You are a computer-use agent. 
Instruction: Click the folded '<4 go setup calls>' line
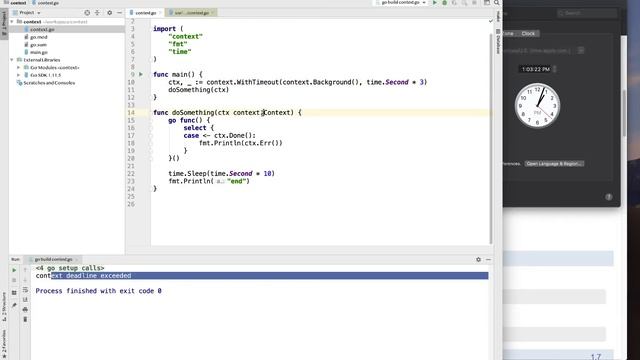pyautogui.click(x=70, y=268)
